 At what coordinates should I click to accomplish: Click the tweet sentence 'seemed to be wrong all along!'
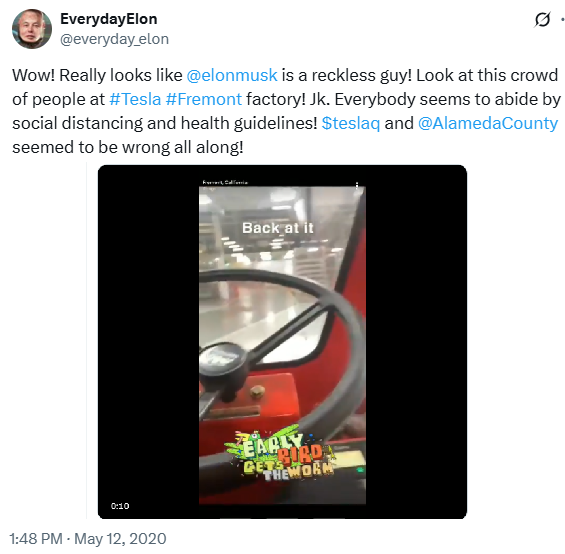click(x=128, y=147)
